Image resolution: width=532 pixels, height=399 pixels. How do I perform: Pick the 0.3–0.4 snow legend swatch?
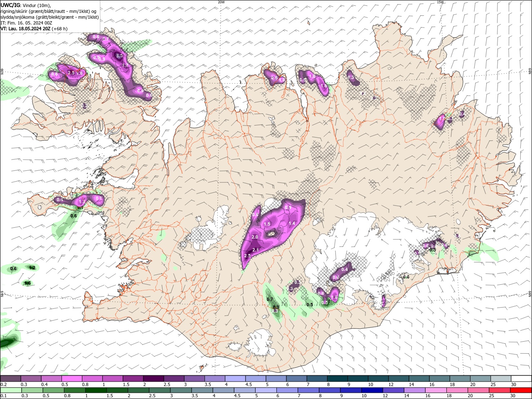pyautogui.click(x=31, y=379)
